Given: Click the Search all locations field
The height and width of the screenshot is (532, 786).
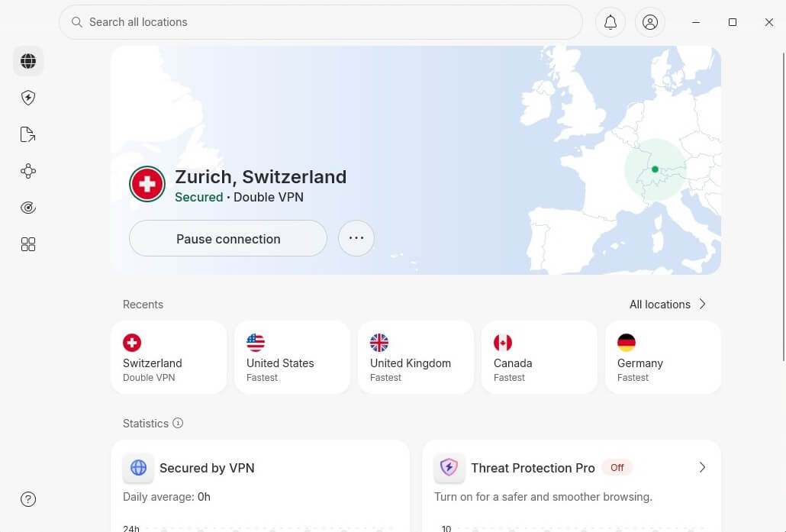Looking at the screenshot, I should 321,22.
